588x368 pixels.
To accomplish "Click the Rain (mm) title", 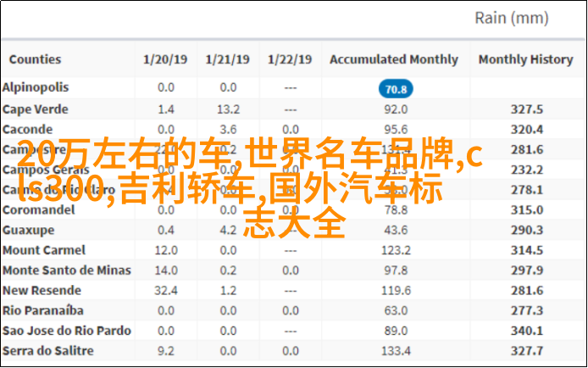I will pyautogui.click(x=512, y=18).
